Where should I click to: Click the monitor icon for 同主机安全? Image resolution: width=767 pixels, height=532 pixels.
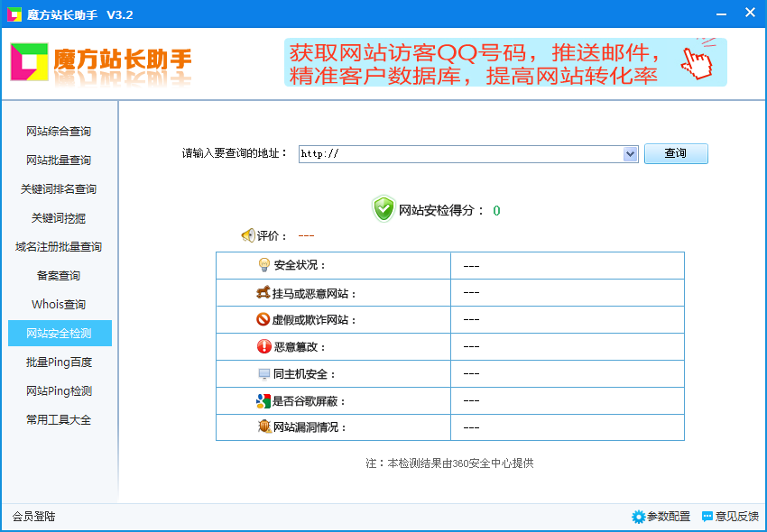[264, 374]
